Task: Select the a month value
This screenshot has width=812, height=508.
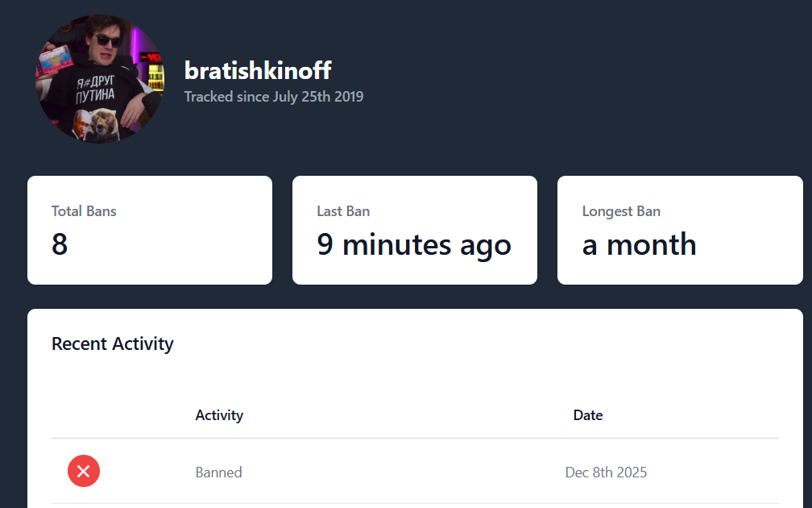Action: pyautogui.click(x=639, y=244)
